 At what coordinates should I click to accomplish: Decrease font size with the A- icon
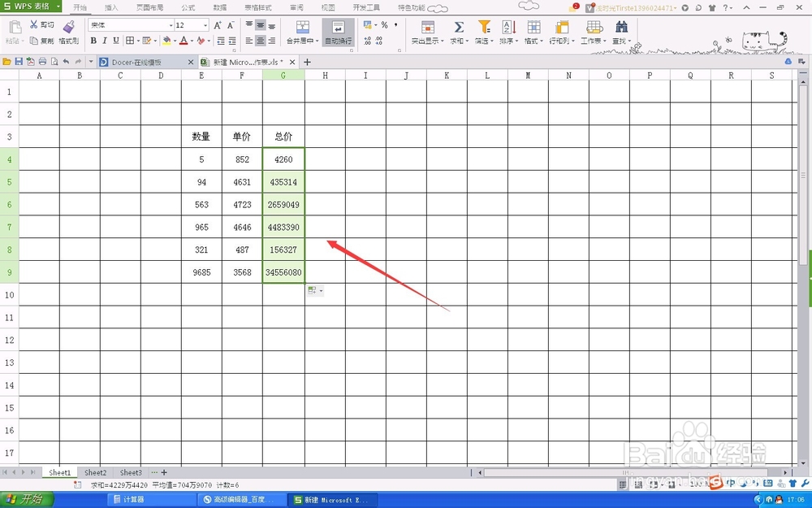231,25
